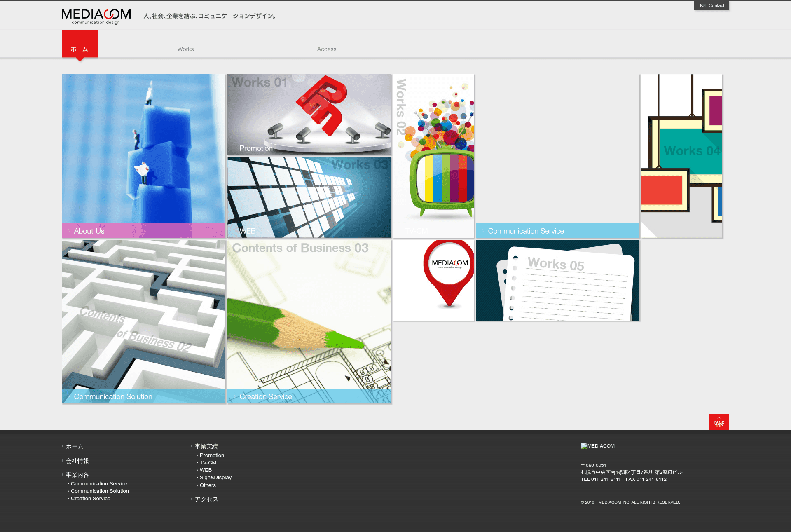This screenshot has width=791, height=532.
Task: Open footer Communication Service link
Action: coord(99,484)
